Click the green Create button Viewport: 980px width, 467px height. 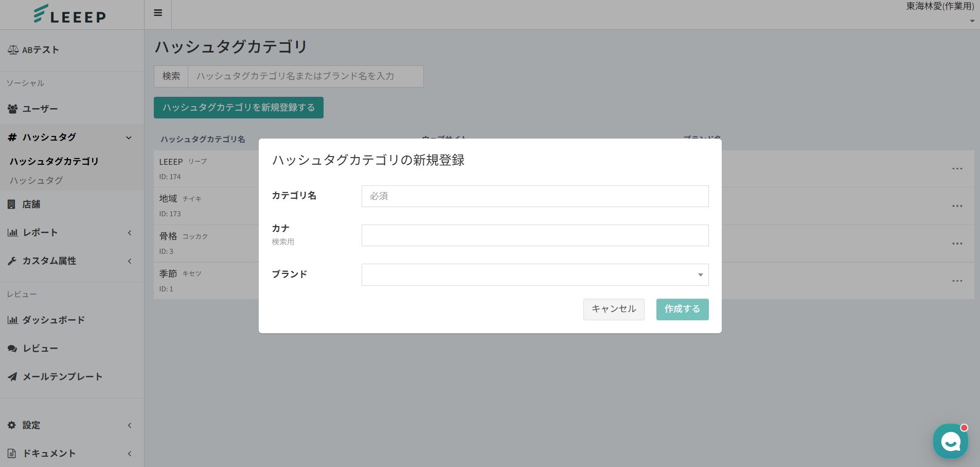click(x=682, y=309)
